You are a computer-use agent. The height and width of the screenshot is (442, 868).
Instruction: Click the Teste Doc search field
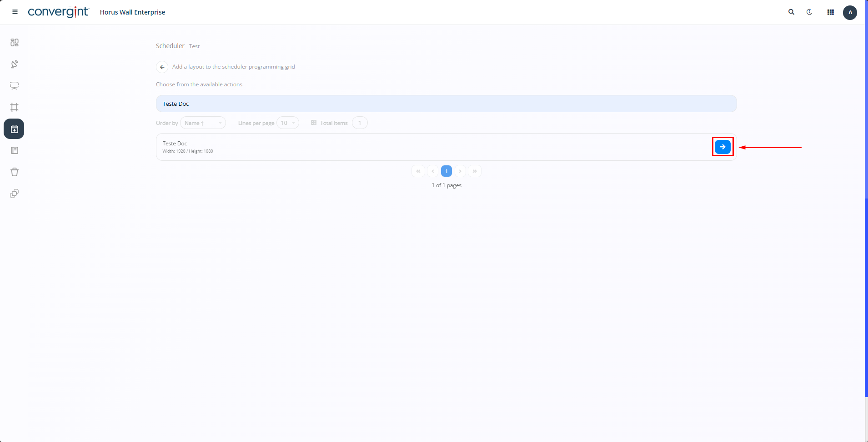(x=446, y=104)
